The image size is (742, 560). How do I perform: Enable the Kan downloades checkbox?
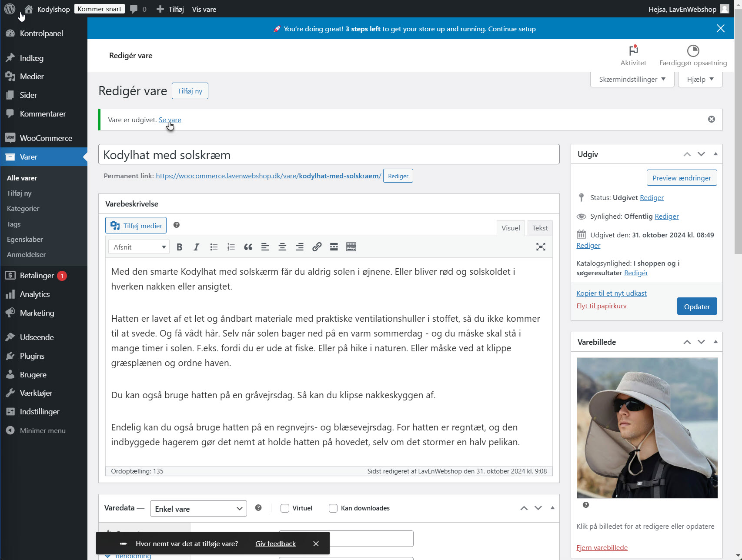point(333,508)
